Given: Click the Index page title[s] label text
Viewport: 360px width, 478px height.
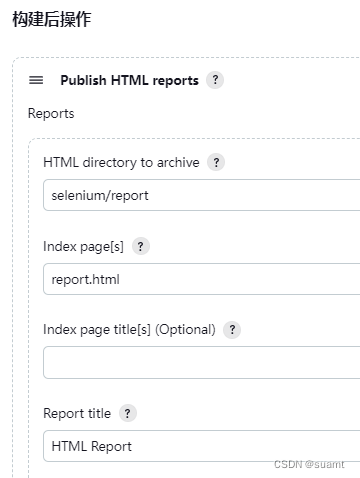Looking at the screenshot, I should (97, 330).
